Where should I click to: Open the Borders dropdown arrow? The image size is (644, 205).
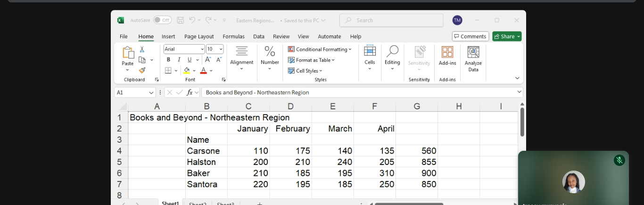(176, 71)
